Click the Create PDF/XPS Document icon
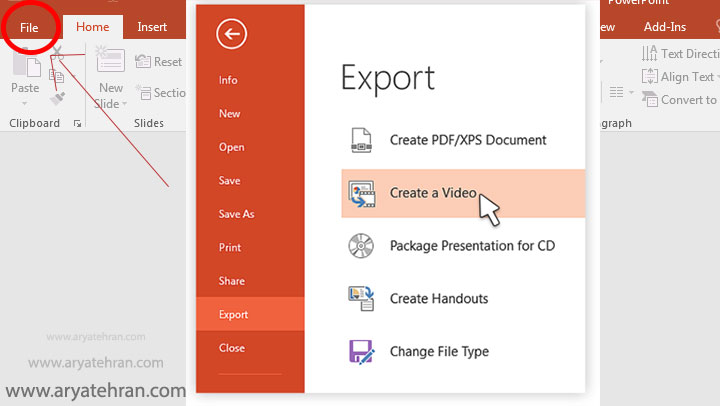Screen dimensions: 720x406 [361, 140]
